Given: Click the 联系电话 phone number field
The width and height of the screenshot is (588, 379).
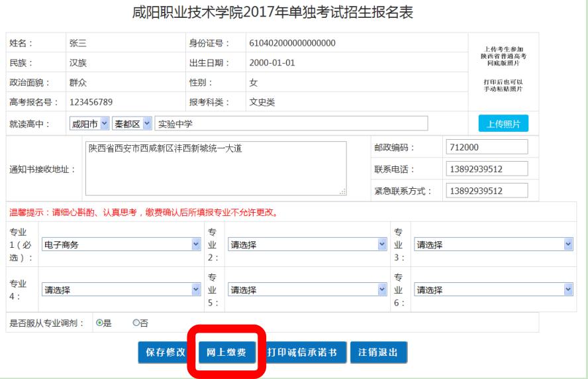Looking at the screenshot, I should pyautogui.click(x=487, y=169).
